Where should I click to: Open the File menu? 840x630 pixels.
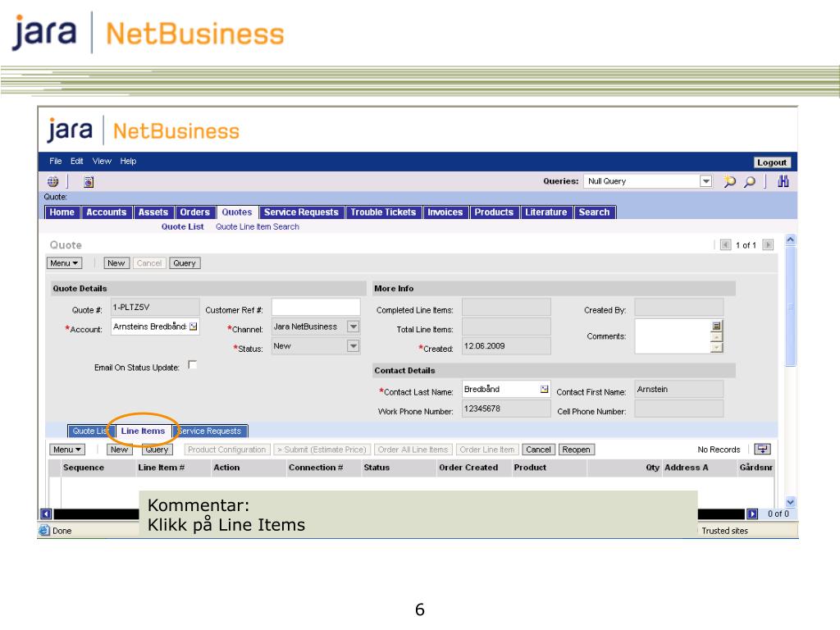pos(55,162)
